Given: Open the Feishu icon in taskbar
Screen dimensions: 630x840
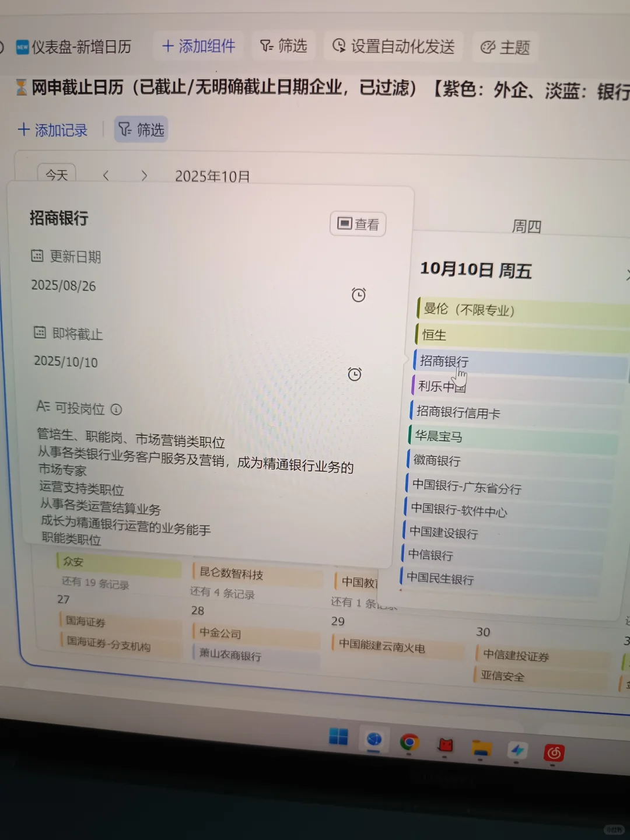Looking at the screenshot, I should click(517, 750).
